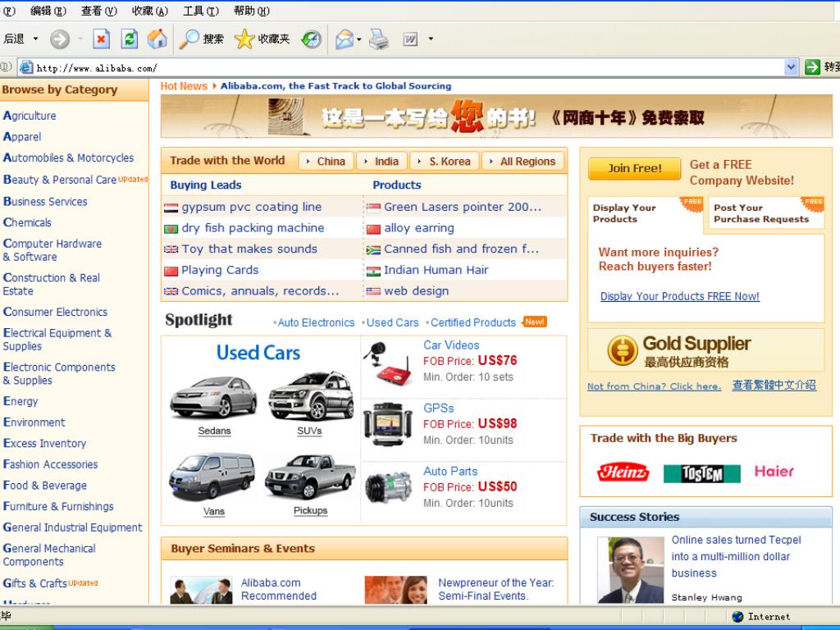The width and height of the screenshot is (840, 630).
Task: Open the Used Cars spotlight link
Action: pos(393,322)
